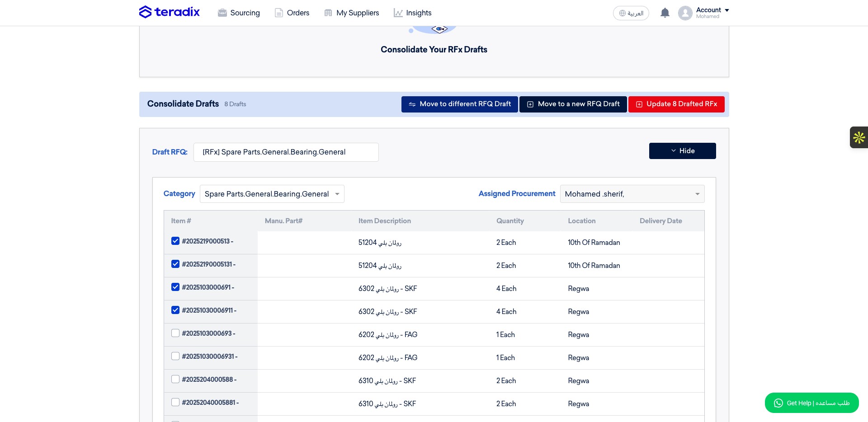Uncheck item #2025103000691
This screenshot has width=868, height=422.
point(175,287)
